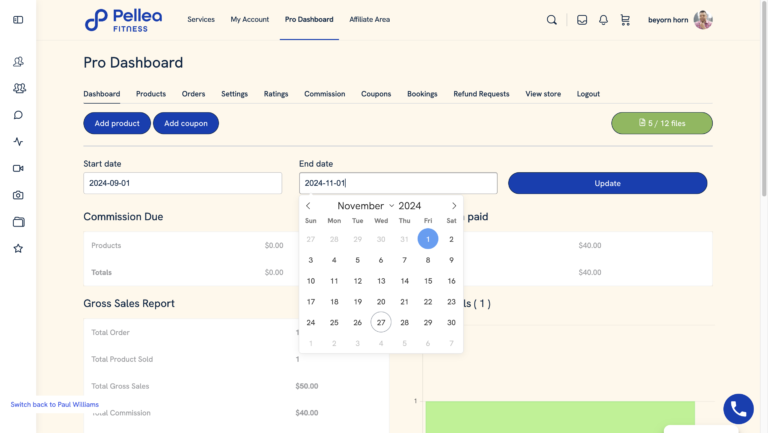This screenshot has height=433, width=768.
Task: Click the Commission Due heading
Action: [x=123, y=216]
